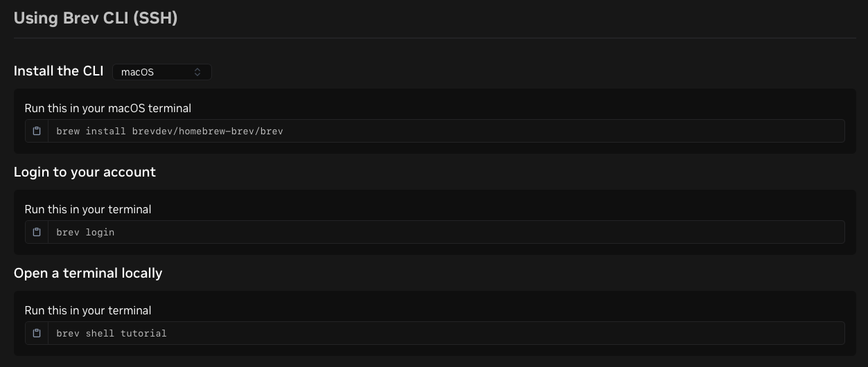Open the macOS operating system dropdown
The height and width of the screenshot is (367, 868).
pyautogui.click(x=161, y=72)
